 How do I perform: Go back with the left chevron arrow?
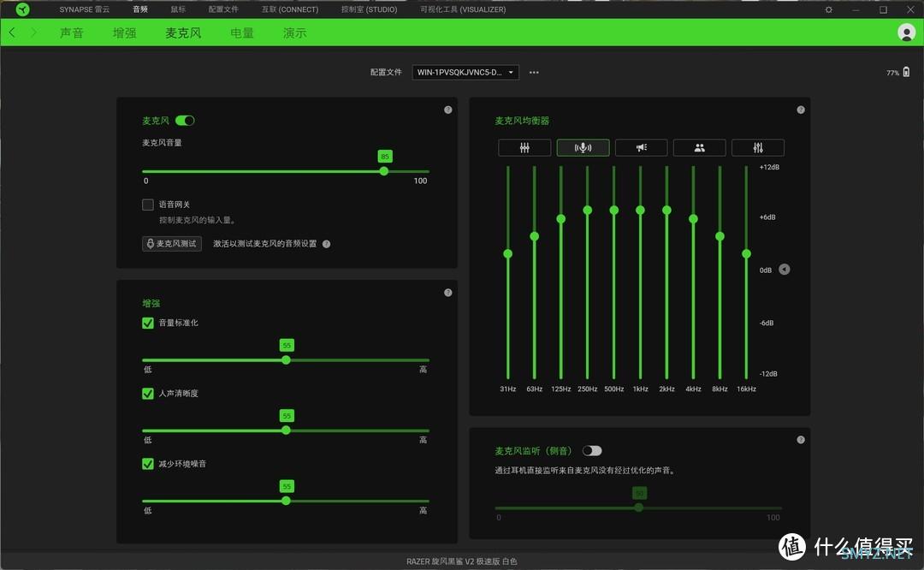tap(12, 33)
